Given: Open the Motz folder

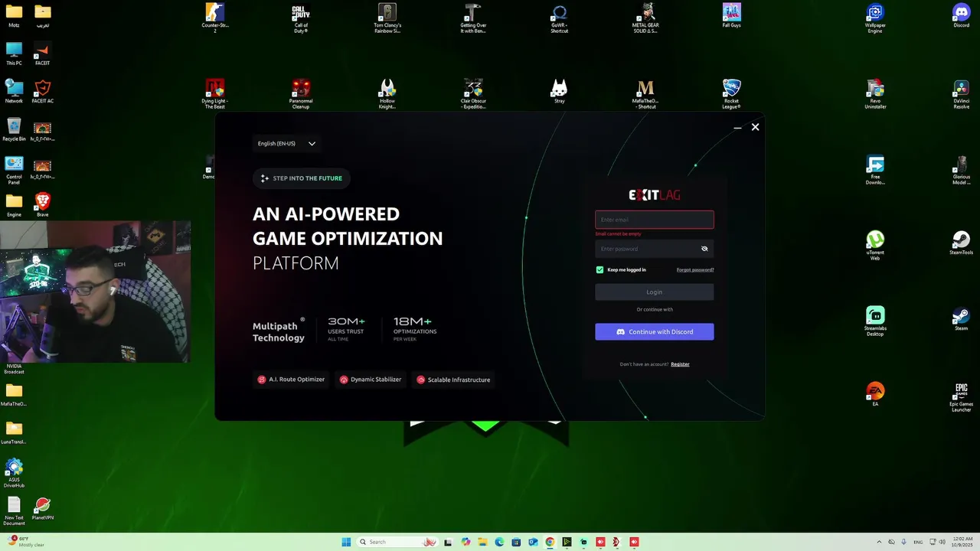Looking at the screenshot, I should point(14,15).
